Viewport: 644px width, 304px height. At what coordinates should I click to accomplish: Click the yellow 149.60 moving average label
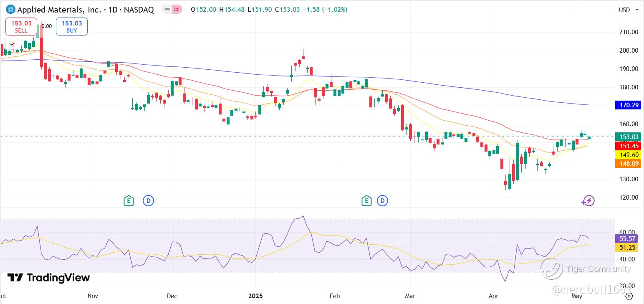pyautogui.click(x=628, y=155)
